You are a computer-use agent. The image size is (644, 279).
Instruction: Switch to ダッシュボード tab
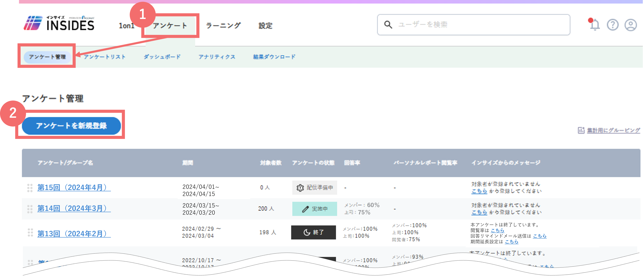pos(162,57)
